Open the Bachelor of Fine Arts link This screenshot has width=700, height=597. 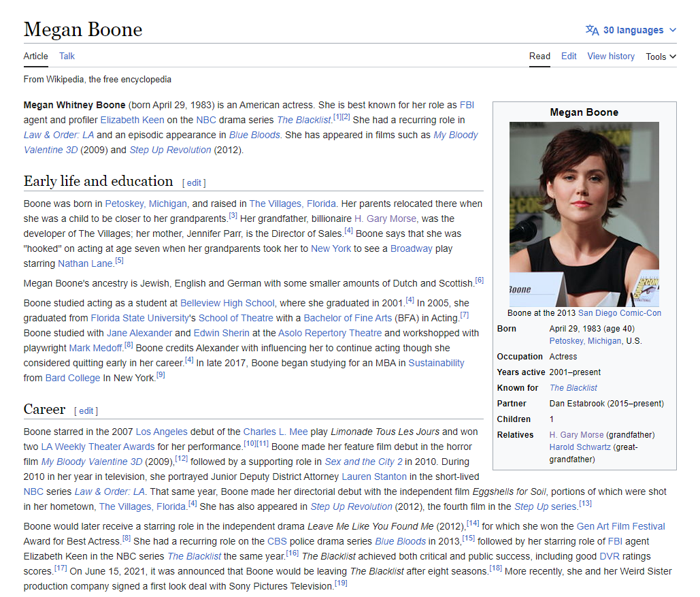click(x=348, y=318)
